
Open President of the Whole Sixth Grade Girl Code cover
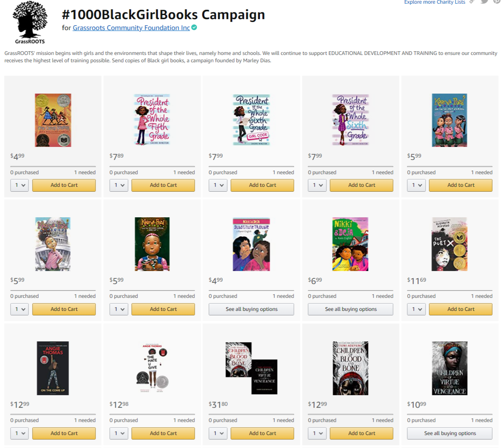pos(251,120)
